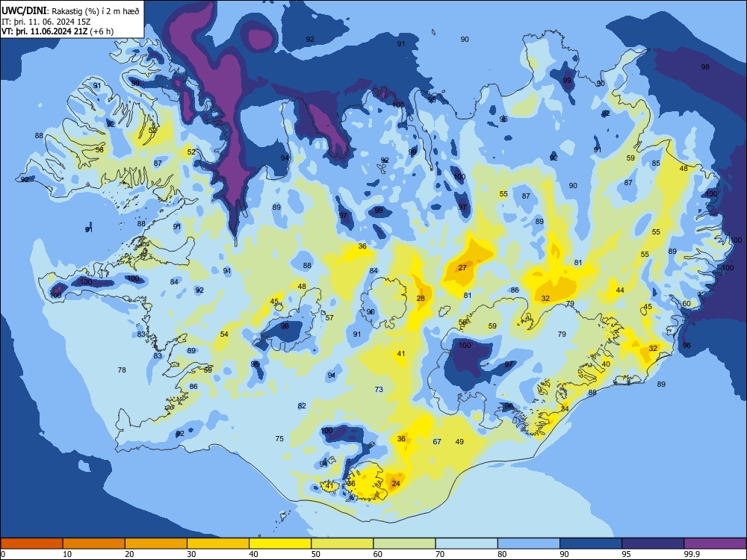This screenshot has width=747, height=560.
Task: Click the humidity value '57' on map
Action: (x=329, y=317)
